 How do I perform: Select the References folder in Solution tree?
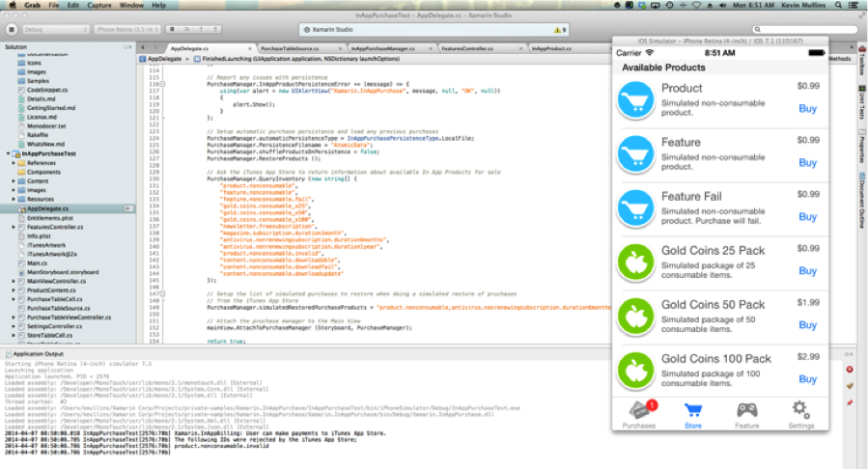[x=42, y=163]
